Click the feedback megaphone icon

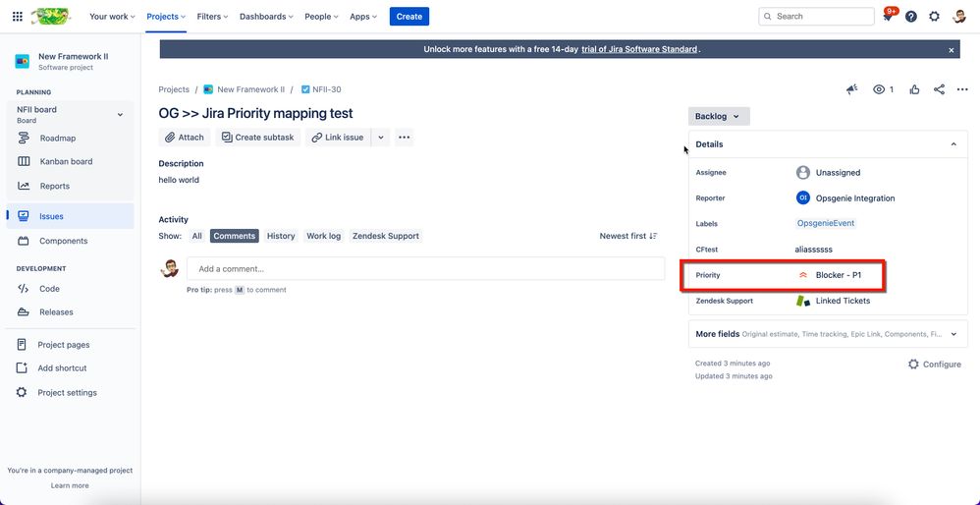pos(852,89)
